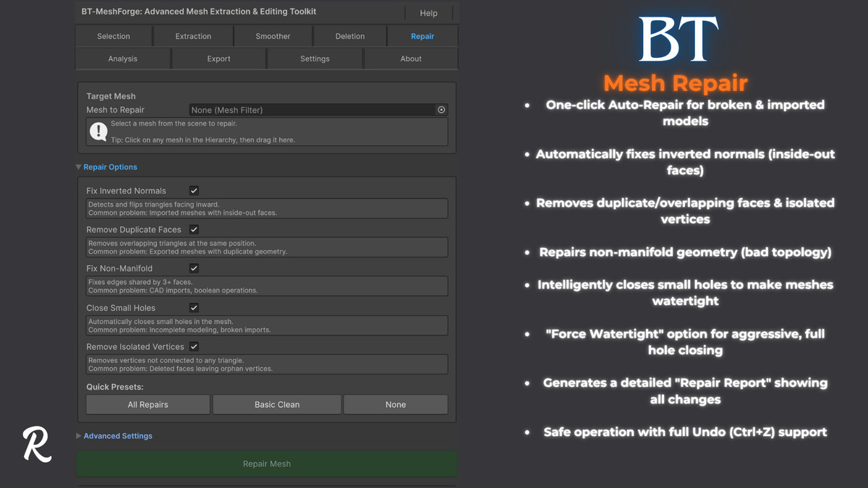The height and width of the screenshot is (488, 868).
Task: Select the Analysis tab
Action: pyautogui.click(x=122, y=59)
